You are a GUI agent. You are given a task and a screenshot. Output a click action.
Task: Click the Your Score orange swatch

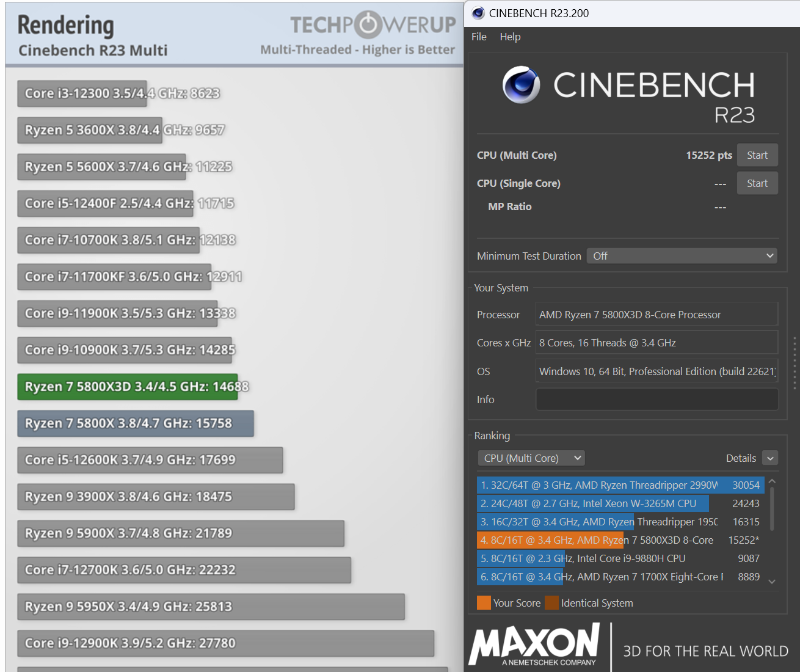coord(484,603)
